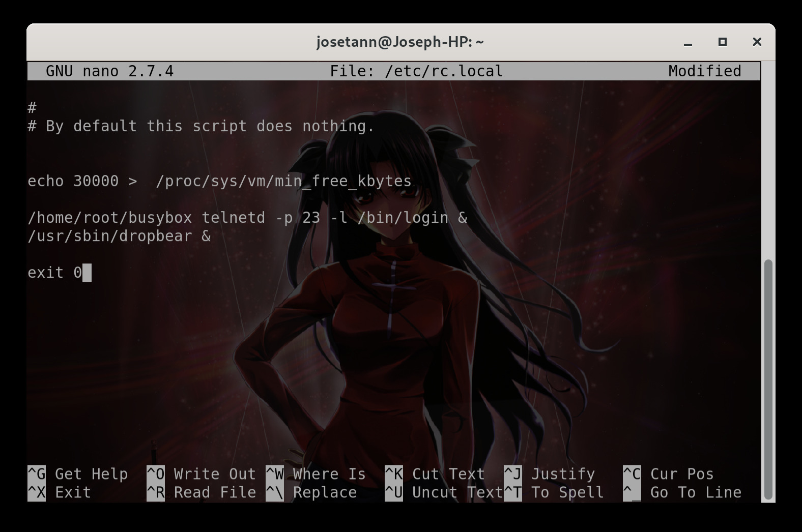Screen dimensions: 802x532
Task: Click the ^C Cur Pos shortcut
Action: [668, 474]
